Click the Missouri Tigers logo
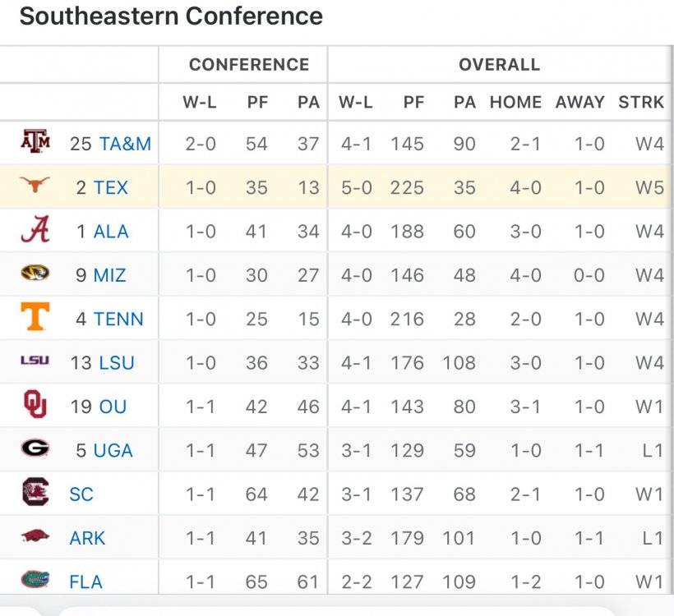 tap(35, 274)
